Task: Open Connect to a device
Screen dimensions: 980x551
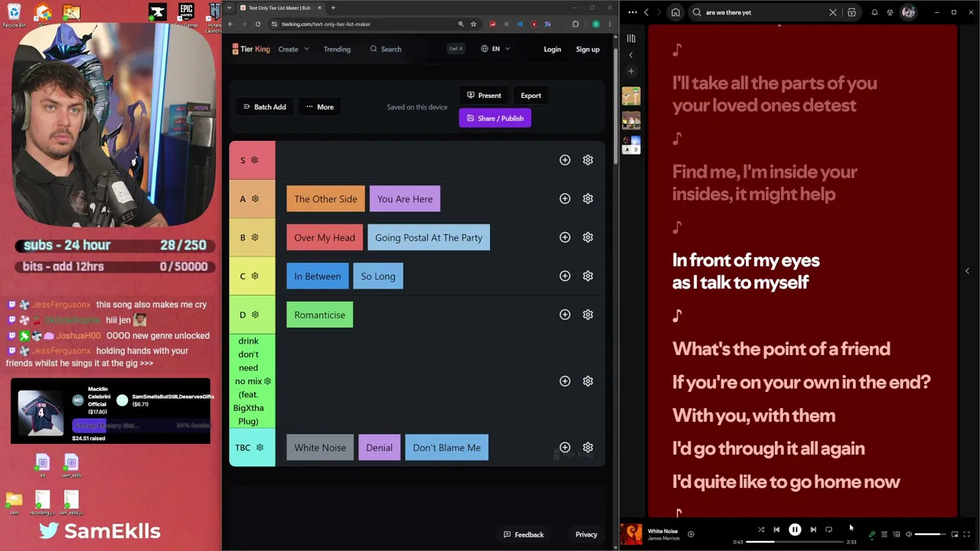Action: click(897, 534)
